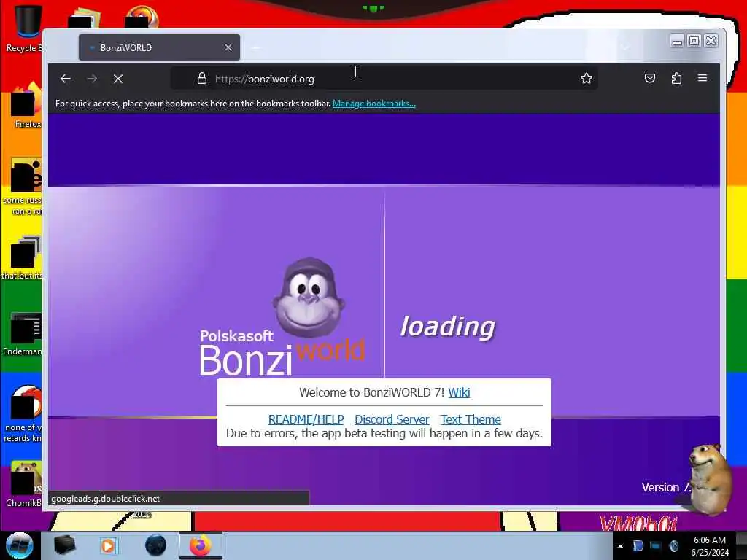Open the Enderman desktop icon

23,333
